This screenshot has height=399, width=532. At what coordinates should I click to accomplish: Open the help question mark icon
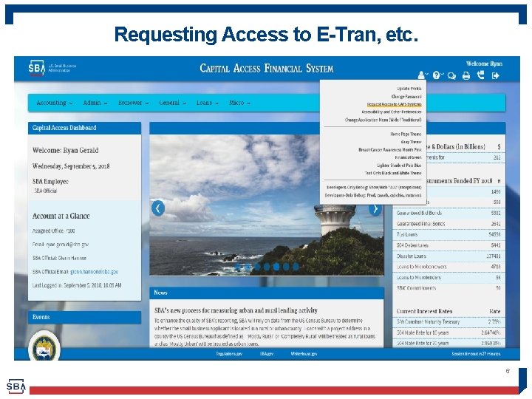[437, 75]
